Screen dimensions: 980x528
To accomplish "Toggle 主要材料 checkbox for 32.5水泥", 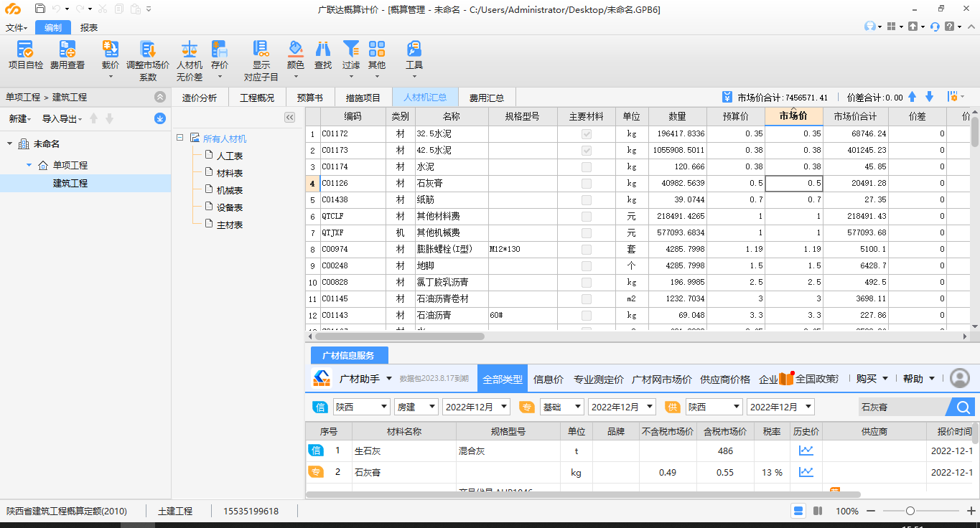I will (x=587, y=133).
